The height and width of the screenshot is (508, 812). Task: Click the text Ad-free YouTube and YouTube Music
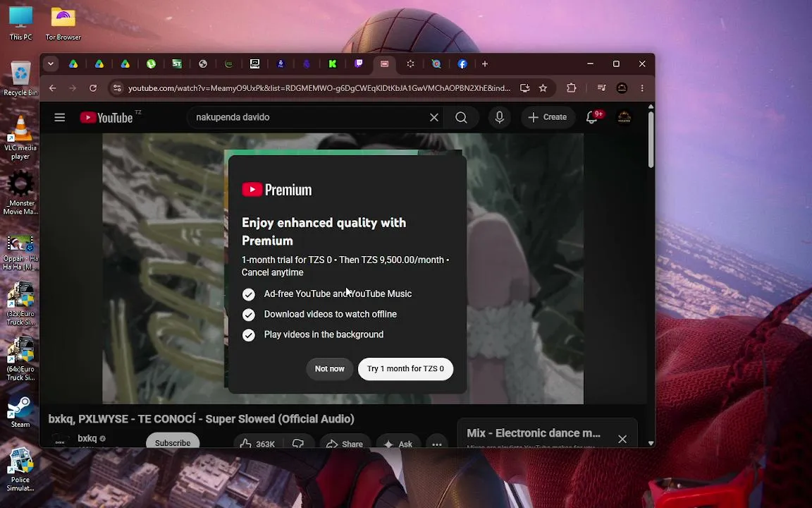pos(338,294)
